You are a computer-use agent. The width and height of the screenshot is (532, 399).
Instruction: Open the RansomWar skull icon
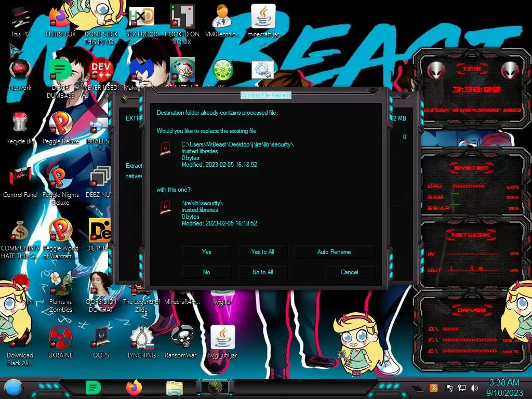[x=182, y=342]
